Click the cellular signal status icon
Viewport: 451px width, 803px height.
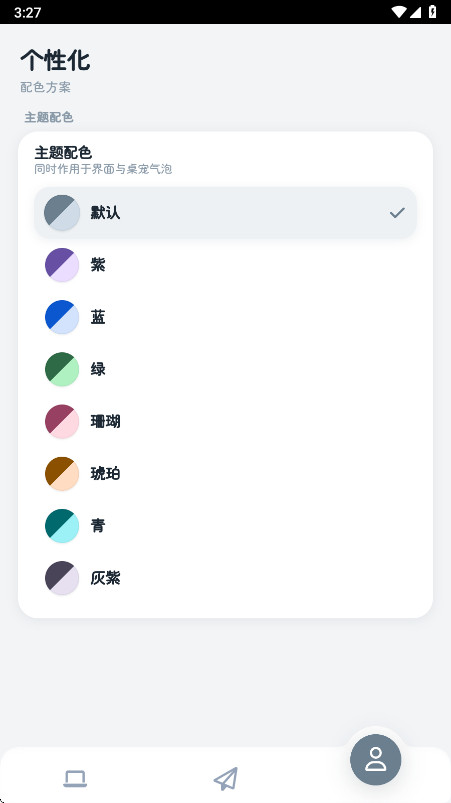[x=416, y=12]
